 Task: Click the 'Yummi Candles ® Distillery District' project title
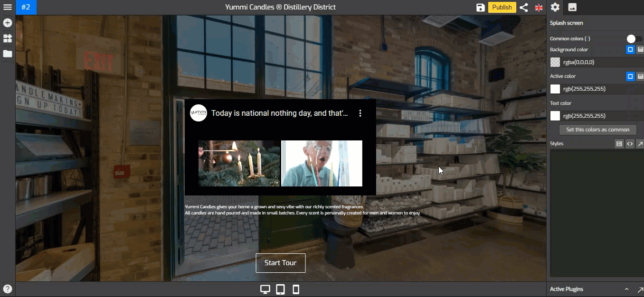click(x=280, y=7)
